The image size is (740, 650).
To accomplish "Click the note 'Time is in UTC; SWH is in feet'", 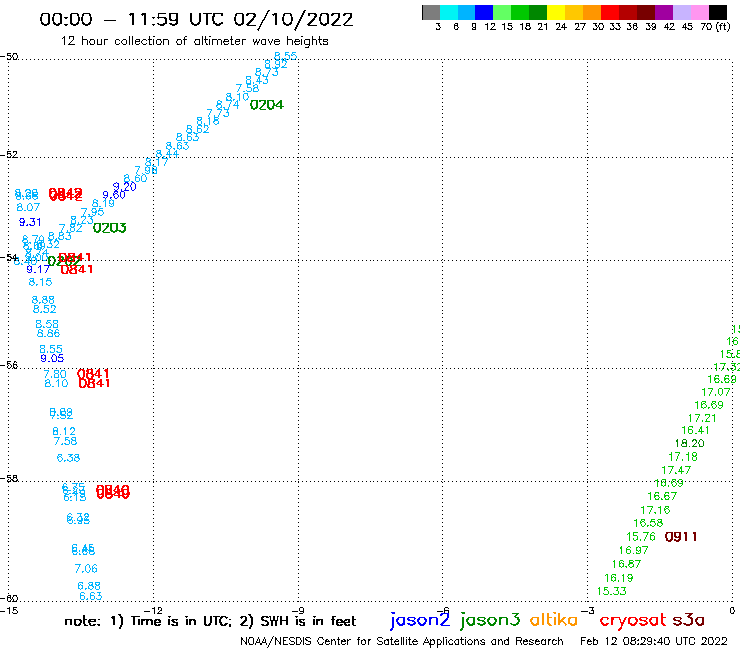I will pos(210,621).
